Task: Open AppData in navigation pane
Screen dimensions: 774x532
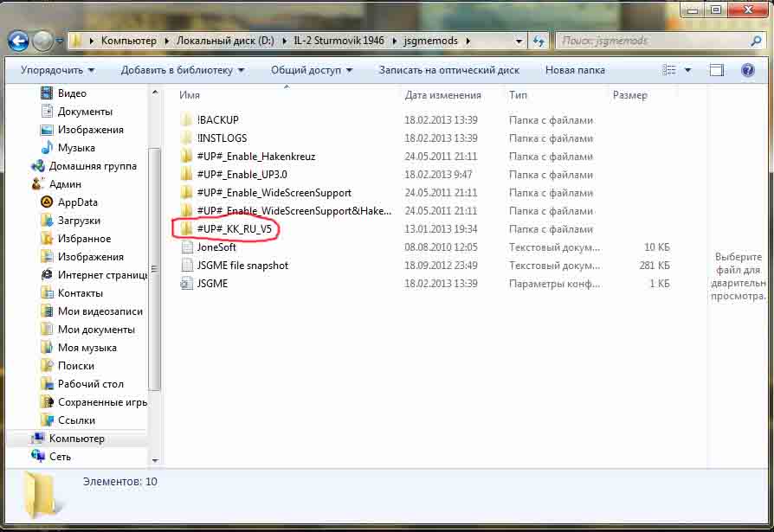Action: (78, 202)
